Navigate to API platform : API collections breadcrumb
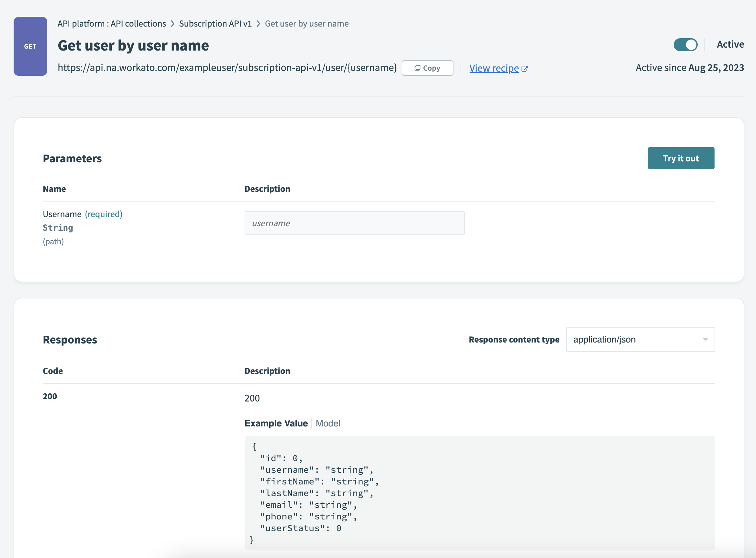The image size is (756, 558). (112, 23)
